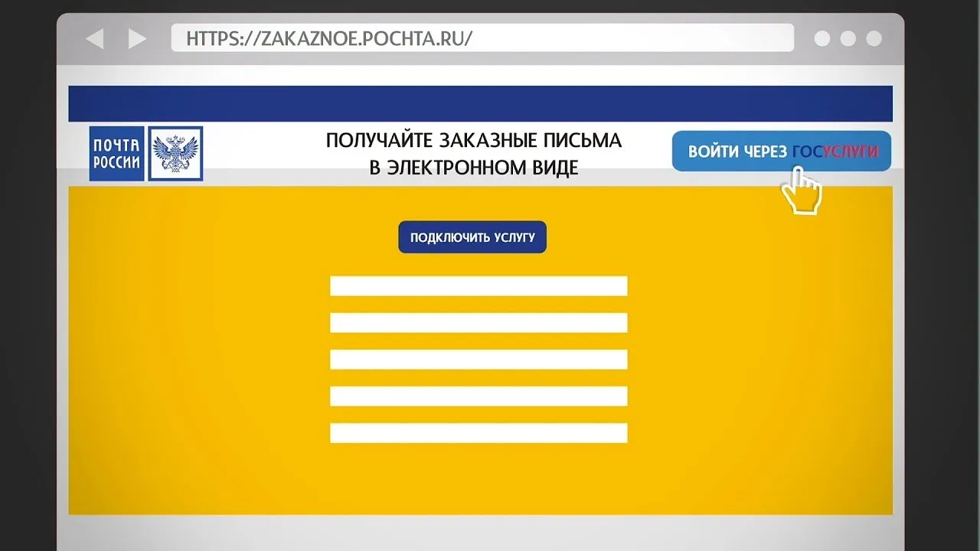
Task: Click the gray footer strip below yellow panel
Action: (x=480, y=533)
